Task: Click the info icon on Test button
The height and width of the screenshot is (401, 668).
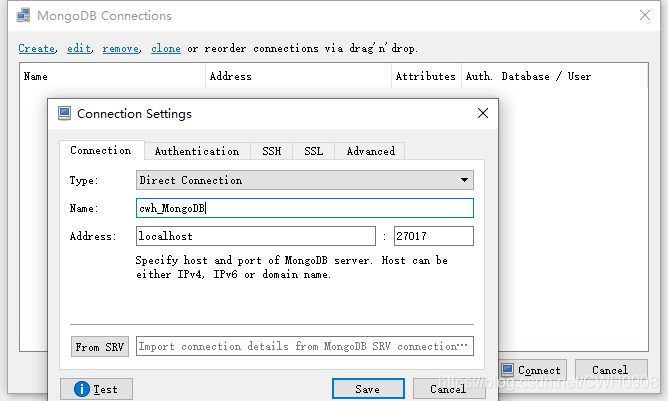Action: click(82, 389)
